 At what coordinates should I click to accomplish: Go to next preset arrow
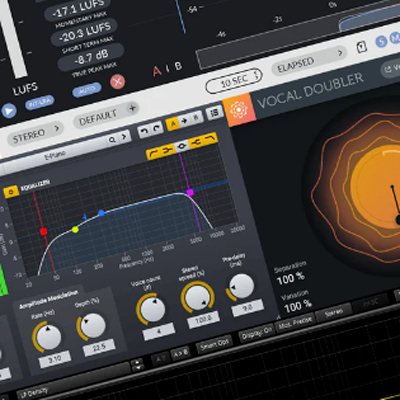coord(124,137)
